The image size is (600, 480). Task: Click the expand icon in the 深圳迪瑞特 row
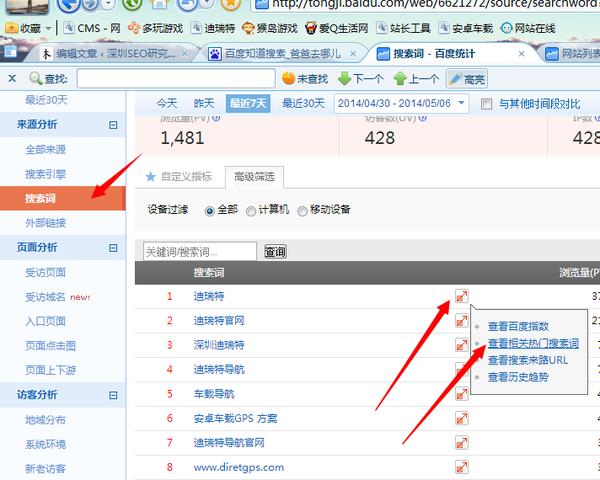(461, 345)
